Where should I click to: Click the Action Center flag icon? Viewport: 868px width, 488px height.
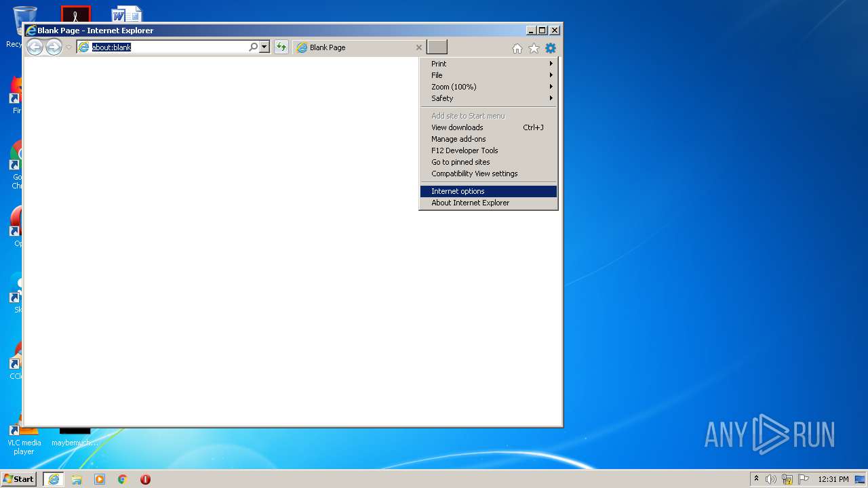[804, 479]
